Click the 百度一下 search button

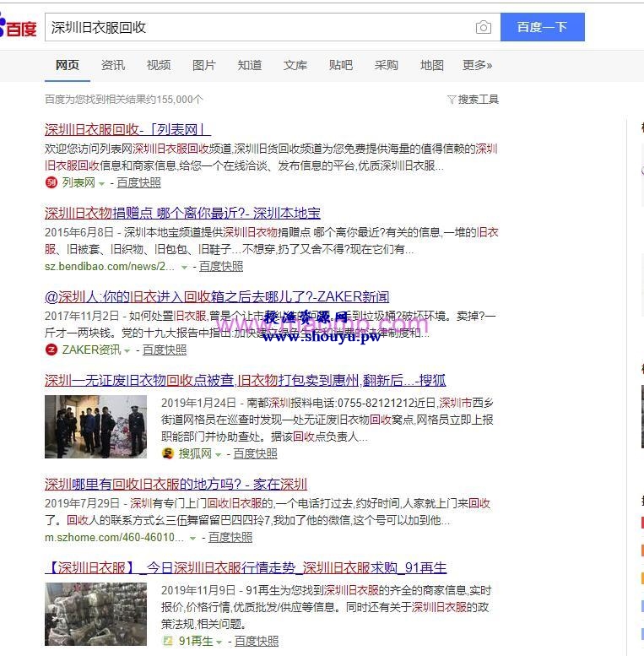point(543,27)
